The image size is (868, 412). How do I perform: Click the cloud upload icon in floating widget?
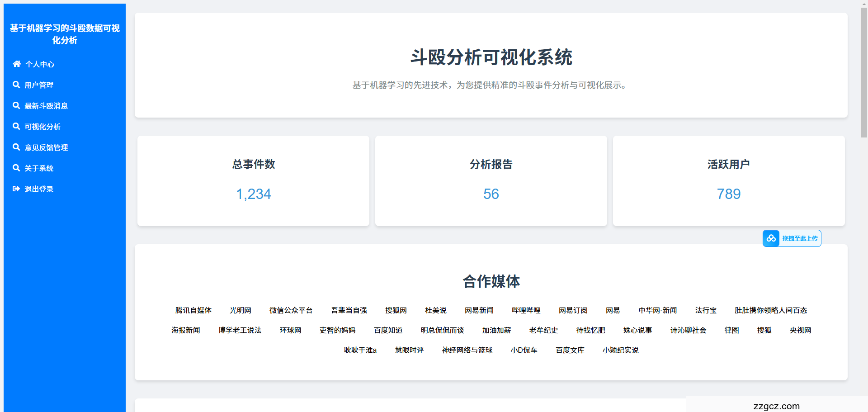[x=771, y=238]
